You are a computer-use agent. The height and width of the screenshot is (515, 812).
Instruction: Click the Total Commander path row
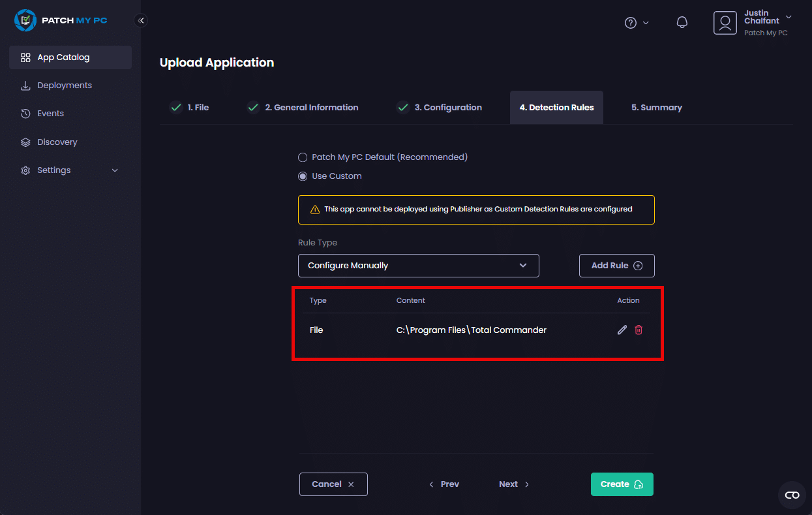(x=471, y=330)
